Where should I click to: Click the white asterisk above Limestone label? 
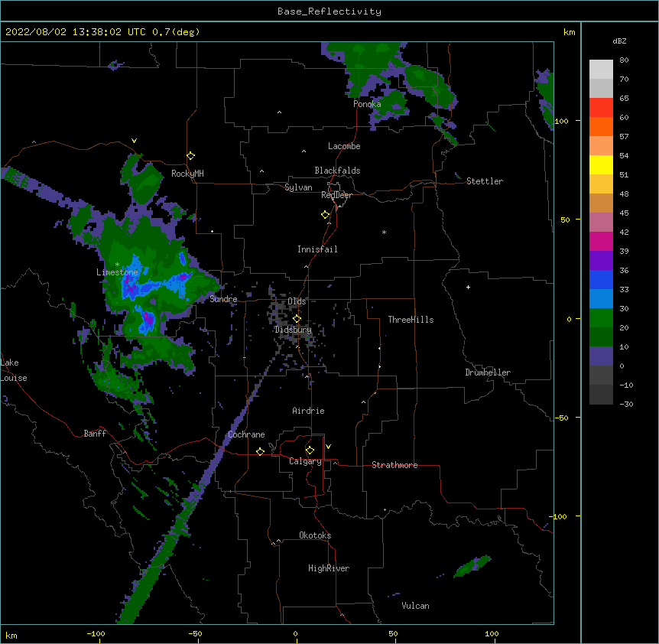pyautogui.click(x=117, y=265)
